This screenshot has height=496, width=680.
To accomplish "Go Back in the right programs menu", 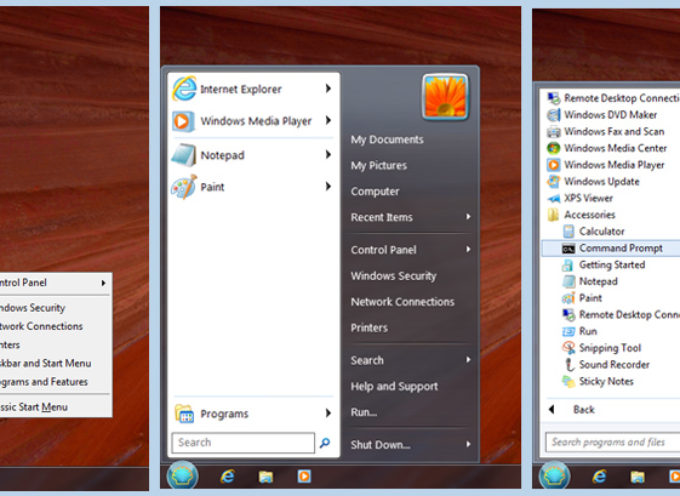I will [x=584, y=410].
